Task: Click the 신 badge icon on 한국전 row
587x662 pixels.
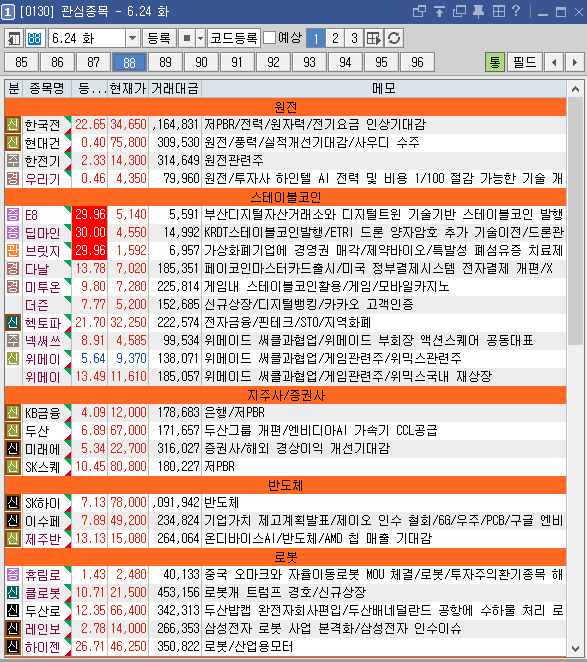Action: pyautogui.click(x=13, y=125)
